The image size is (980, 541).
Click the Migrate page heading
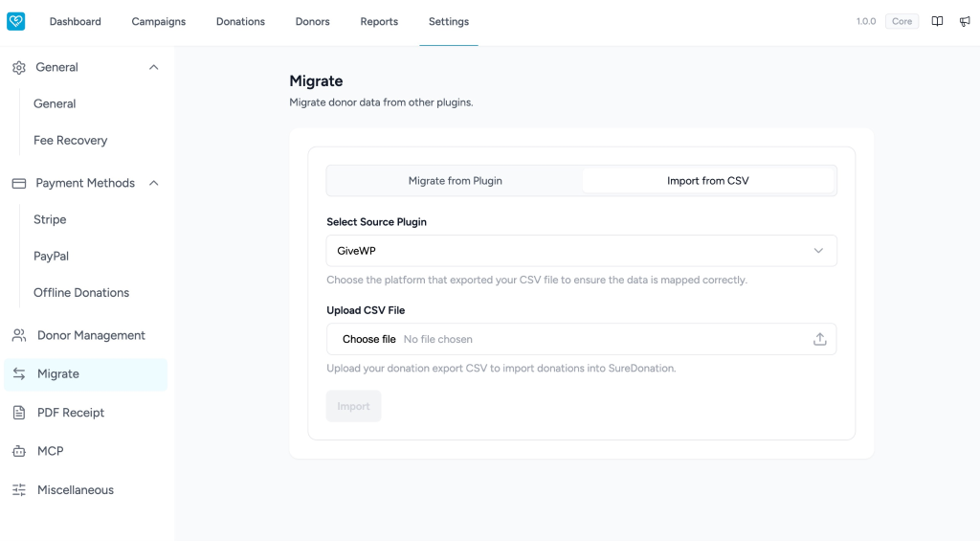(x=316, y=81)
